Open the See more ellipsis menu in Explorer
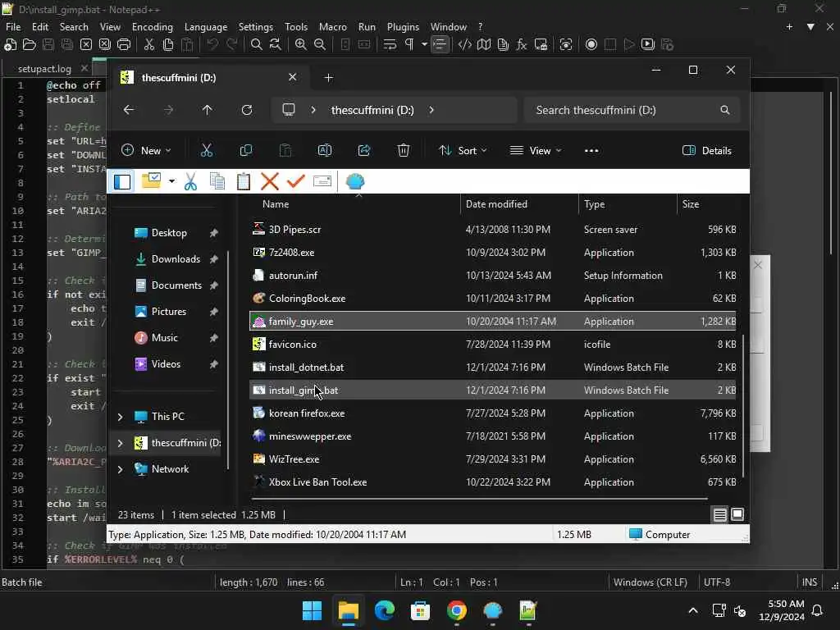 pos(591,151)
